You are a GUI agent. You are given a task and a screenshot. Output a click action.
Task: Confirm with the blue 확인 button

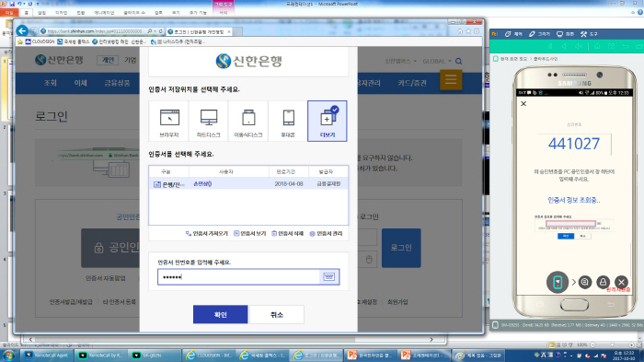[x=220, y=314]
